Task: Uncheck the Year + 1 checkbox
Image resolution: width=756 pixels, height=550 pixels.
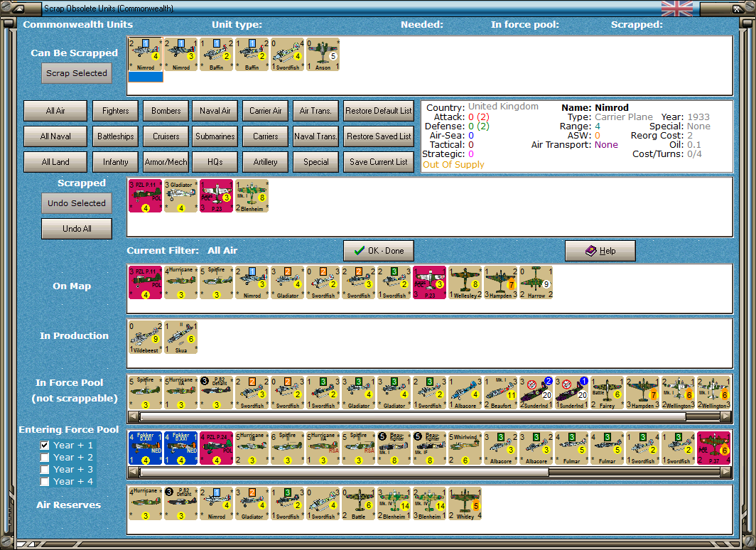Action: pos(45,445)
